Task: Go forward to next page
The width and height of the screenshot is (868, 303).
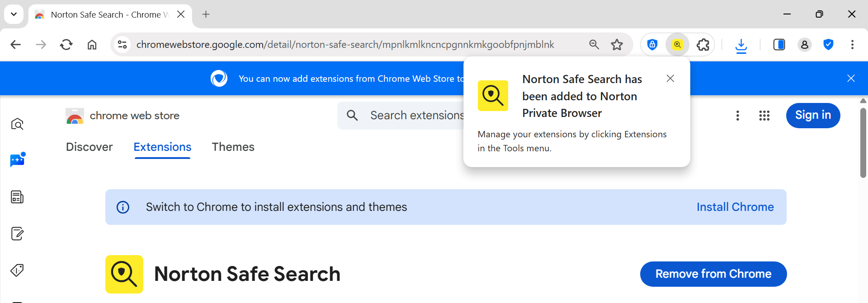Action: click(x=41, y=45)
